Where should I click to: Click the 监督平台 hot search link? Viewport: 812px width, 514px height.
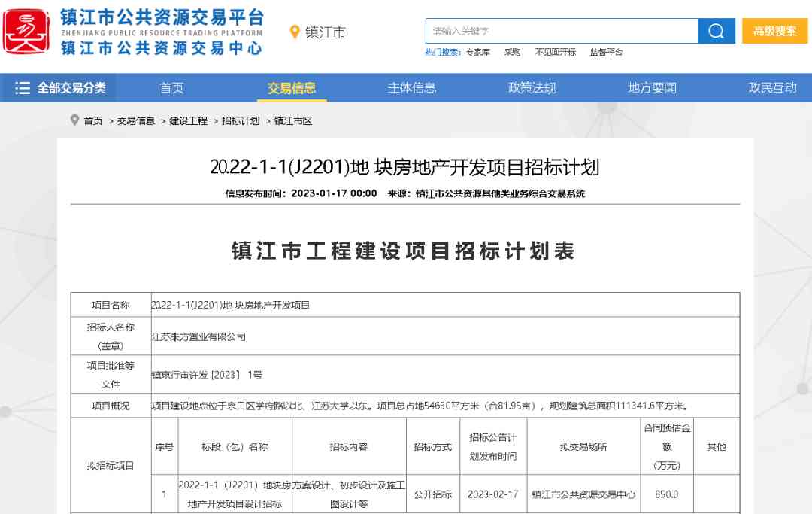click(x=606, y=53)
